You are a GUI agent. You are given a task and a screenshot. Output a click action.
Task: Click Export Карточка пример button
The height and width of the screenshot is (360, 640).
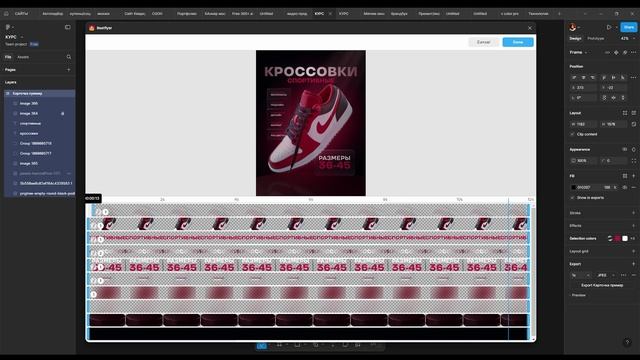pos(602,285)
